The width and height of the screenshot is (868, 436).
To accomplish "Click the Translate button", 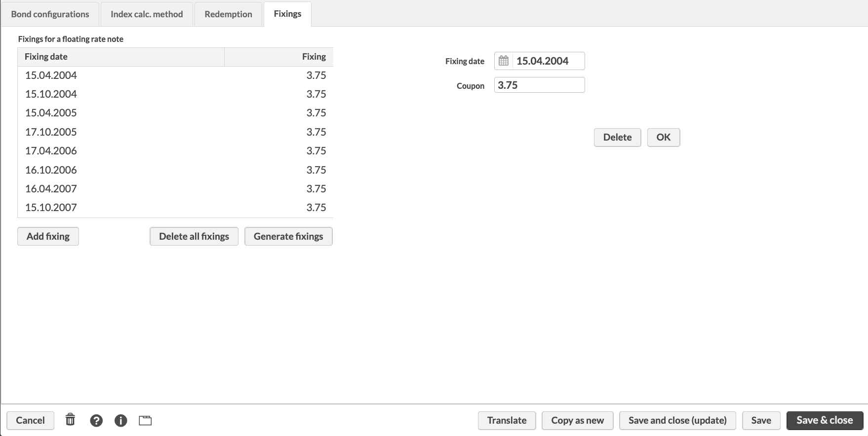I will tap(507, 420).
